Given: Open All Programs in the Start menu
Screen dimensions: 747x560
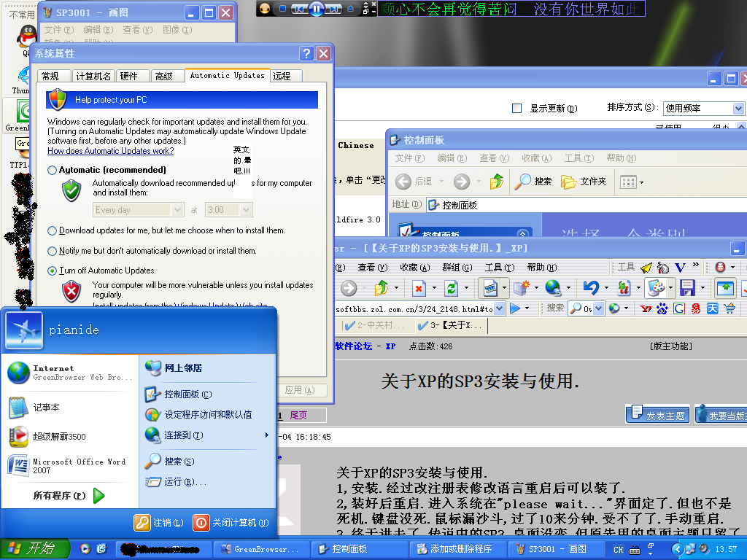Looking at the screenshot, I should click(x=69, y=496).
